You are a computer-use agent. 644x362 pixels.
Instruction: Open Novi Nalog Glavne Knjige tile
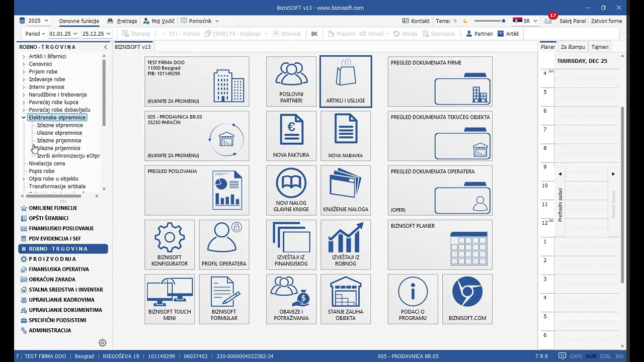point(291,190)
